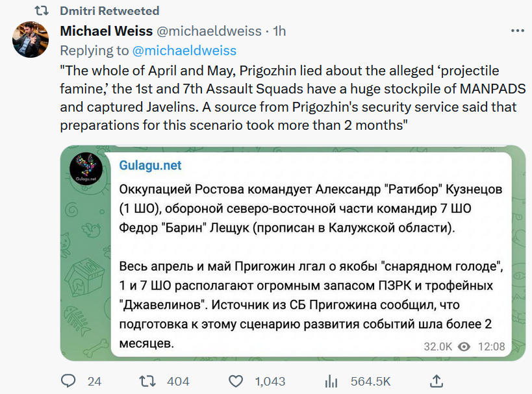Click the reply speech bubble icon
The height and width of the screenshot is (394, 532).
pos(69,381)
